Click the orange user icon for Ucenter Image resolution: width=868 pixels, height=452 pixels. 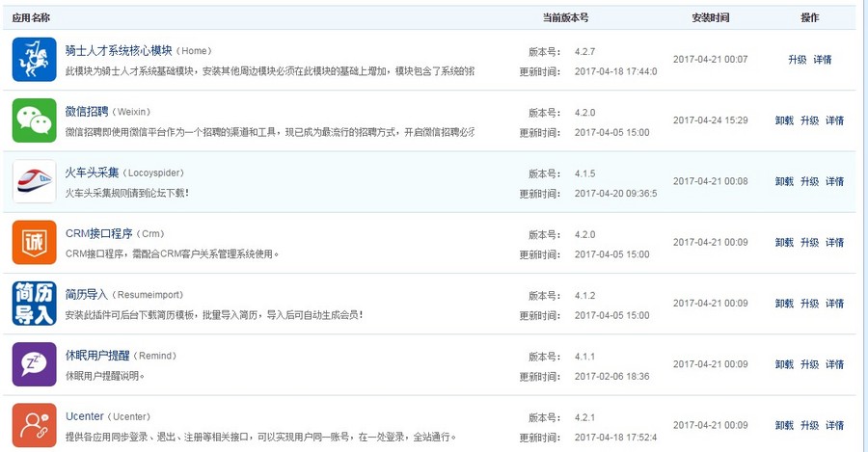tap(35, 425)
